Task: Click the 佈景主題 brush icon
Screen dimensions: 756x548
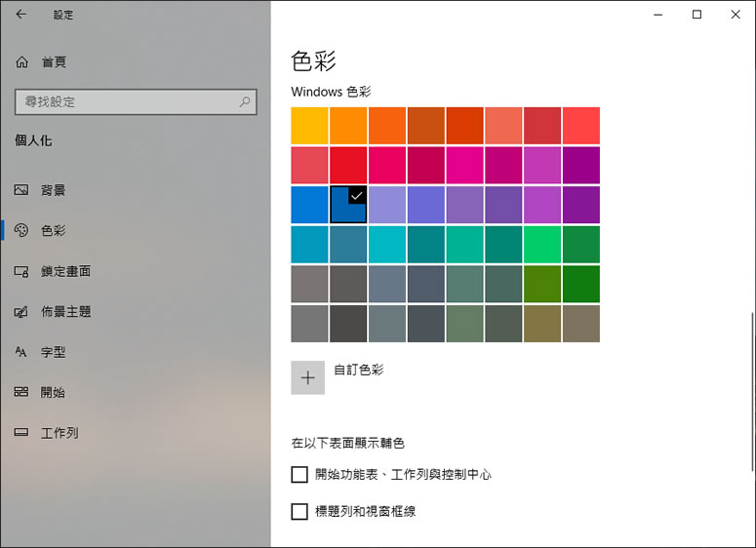Action: click(x=21, y=312)
